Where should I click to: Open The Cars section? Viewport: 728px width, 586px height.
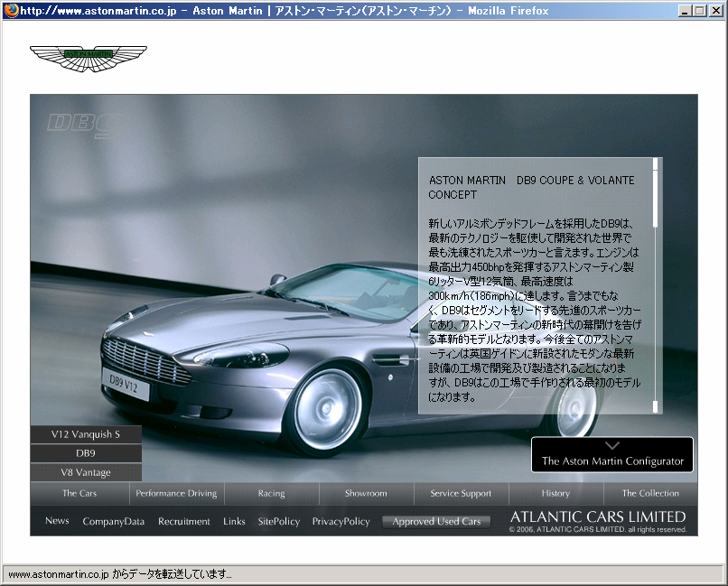79,493
